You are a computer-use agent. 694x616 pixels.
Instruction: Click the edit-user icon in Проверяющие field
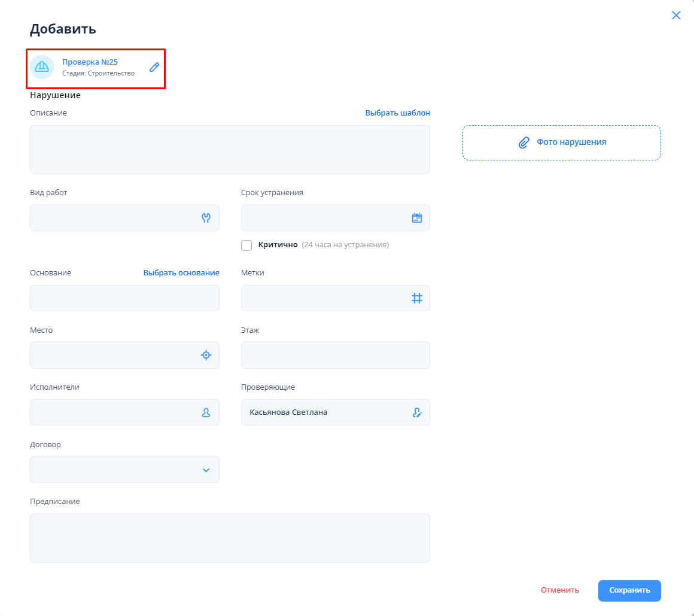(417, 412)
